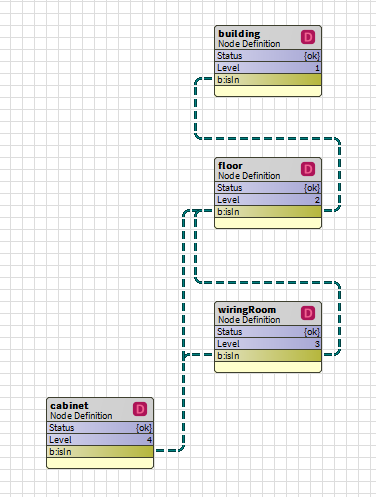
Task: Click the {ok} status value on floor
Action: click(312, 188)
